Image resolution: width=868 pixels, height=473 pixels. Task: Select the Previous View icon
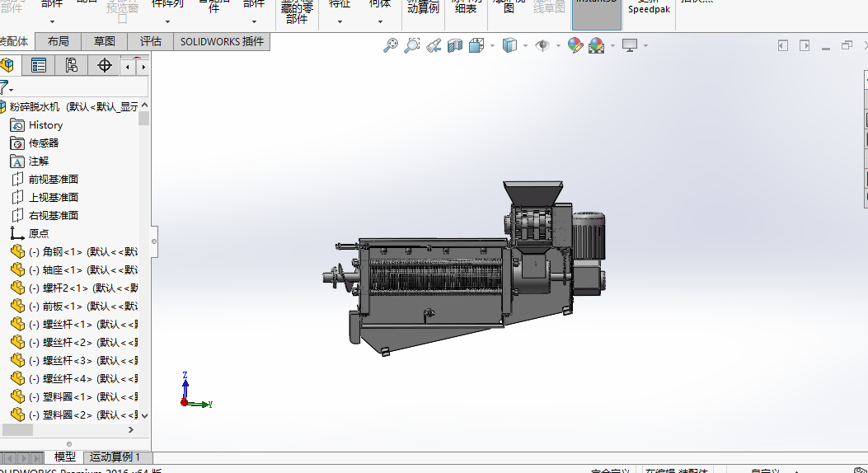pyautogui.click(x=433, y=46)
